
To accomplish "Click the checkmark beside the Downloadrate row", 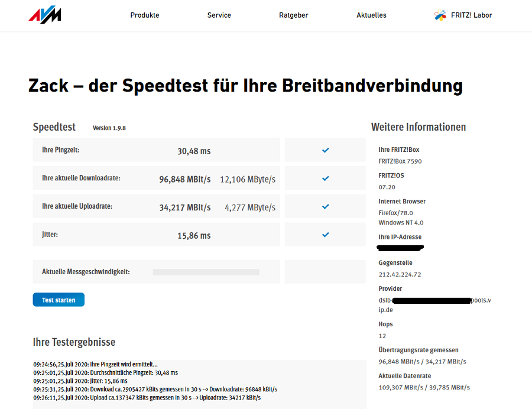I will (x=325, y=178).
